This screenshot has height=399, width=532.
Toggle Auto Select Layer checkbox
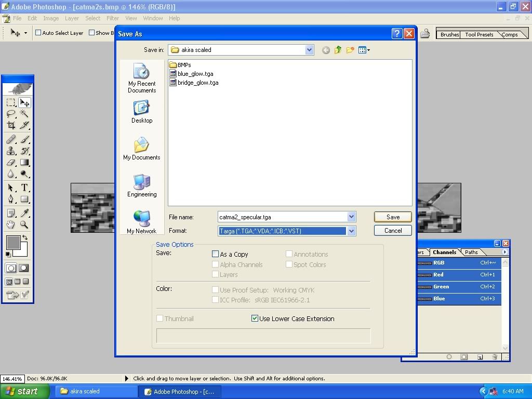tap(38, 33)
